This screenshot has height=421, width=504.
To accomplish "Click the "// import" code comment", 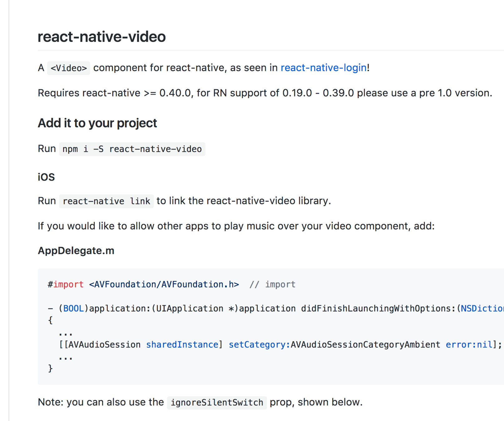I will pyautogui.click(x=272, y=284).
